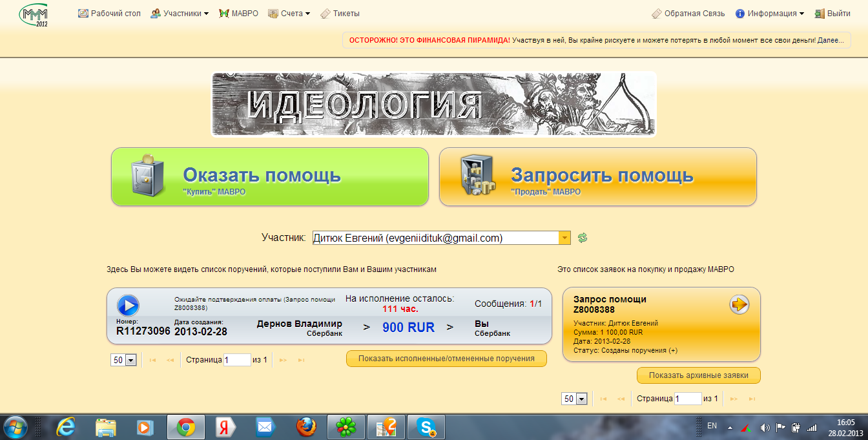This screenshot has height=440, width=868.
Task: Open the mail envelope app in taskbar
Action: tap(265, 427)
